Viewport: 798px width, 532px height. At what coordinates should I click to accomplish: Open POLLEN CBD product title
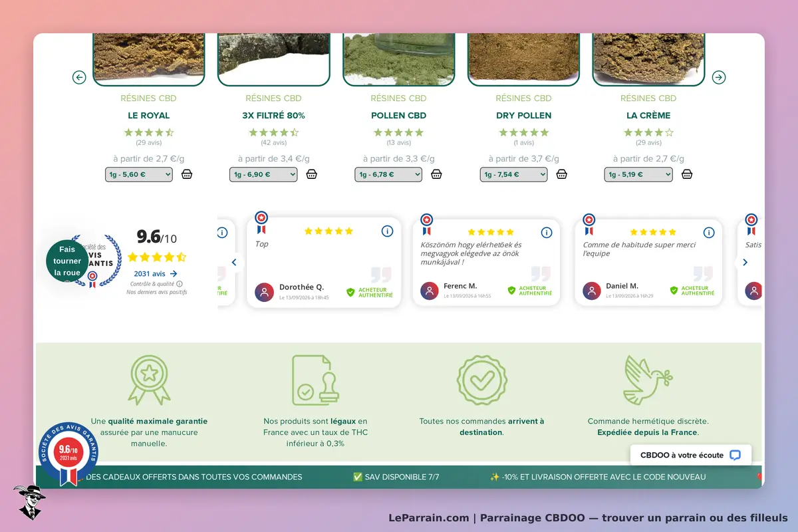pyautogui.click(x=398, y=115)
